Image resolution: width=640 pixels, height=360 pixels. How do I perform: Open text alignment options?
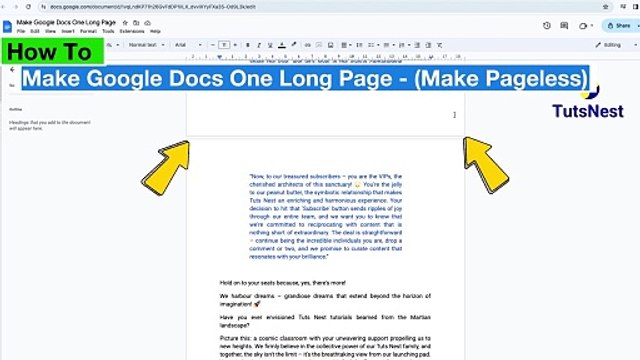point(346,45)
